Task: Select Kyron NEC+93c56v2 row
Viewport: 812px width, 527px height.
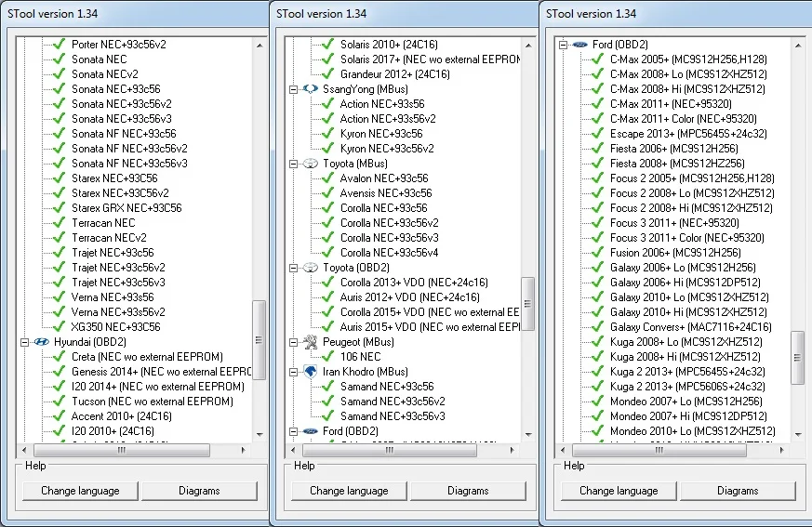Action: click(387, 149)
